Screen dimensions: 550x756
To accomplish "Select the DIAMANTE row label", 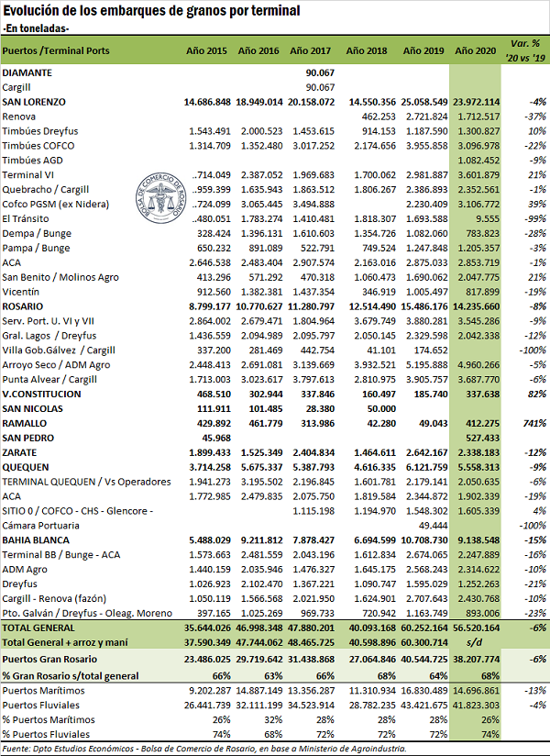I will click(27, 72).
